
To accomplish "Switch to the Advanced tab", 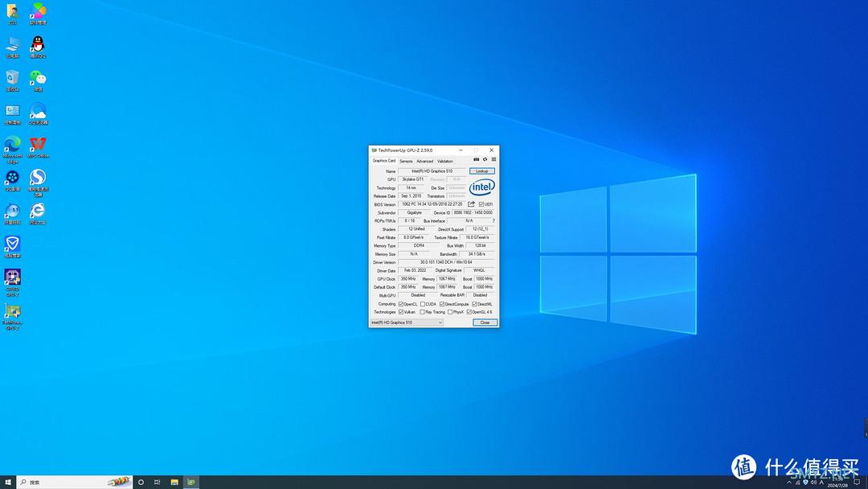I will tap(424, 161).
